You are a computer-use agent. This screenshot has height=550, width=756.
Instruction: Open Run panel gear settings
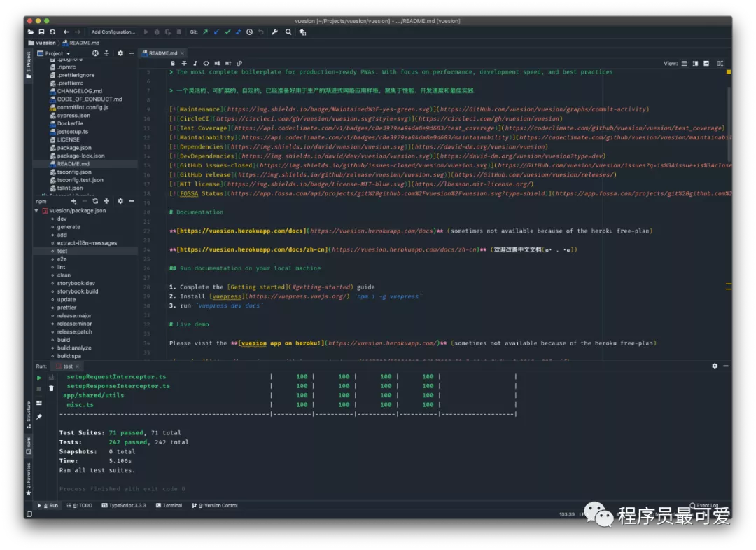715,366
